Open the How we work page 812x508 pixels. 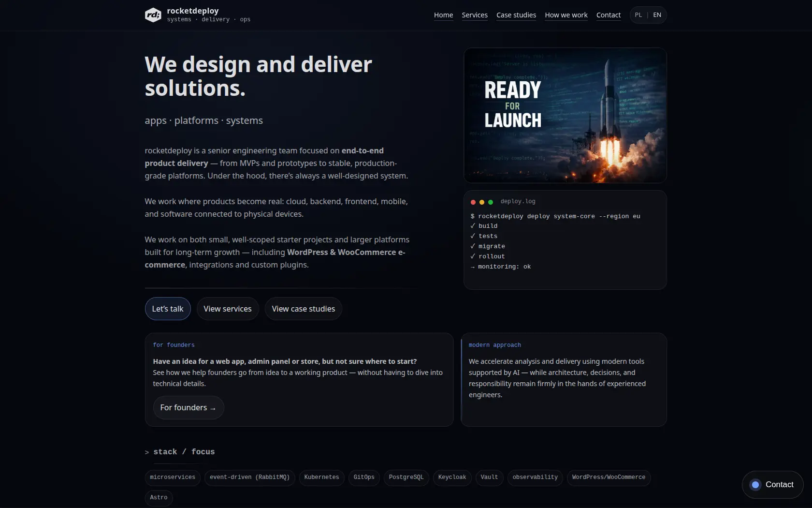pos(566,15)
